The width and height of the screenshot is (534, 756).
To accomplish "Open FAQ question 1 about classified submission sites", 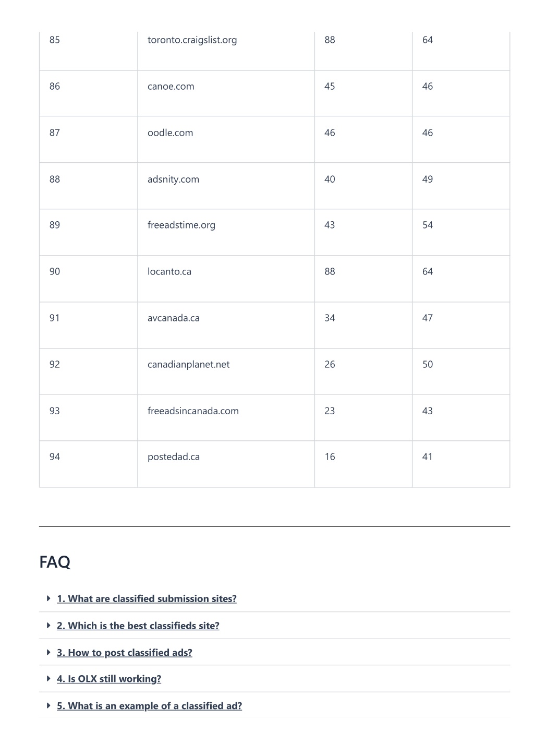I will click(x=147, y=599).
